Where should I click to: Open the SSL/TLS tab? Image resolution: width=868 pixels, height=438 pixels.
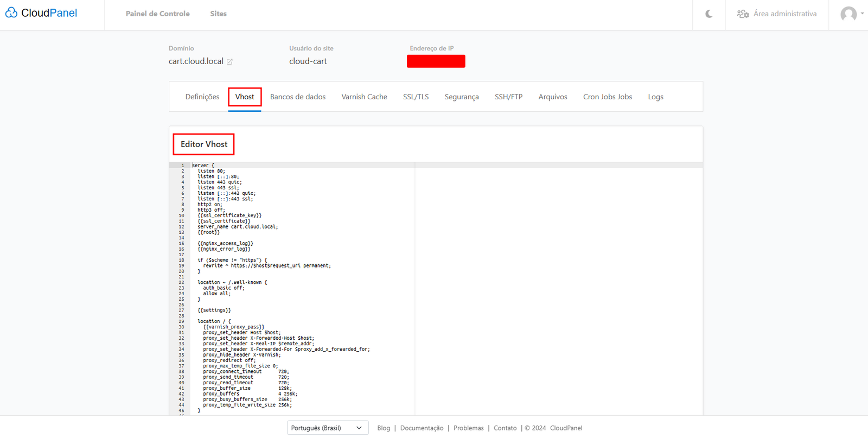(x=416, y=97)
